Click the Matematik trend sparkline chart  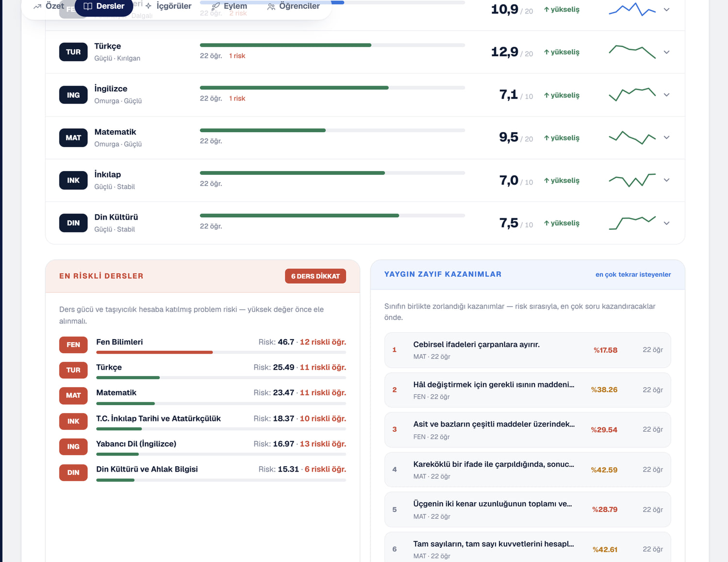click(632, 137)
